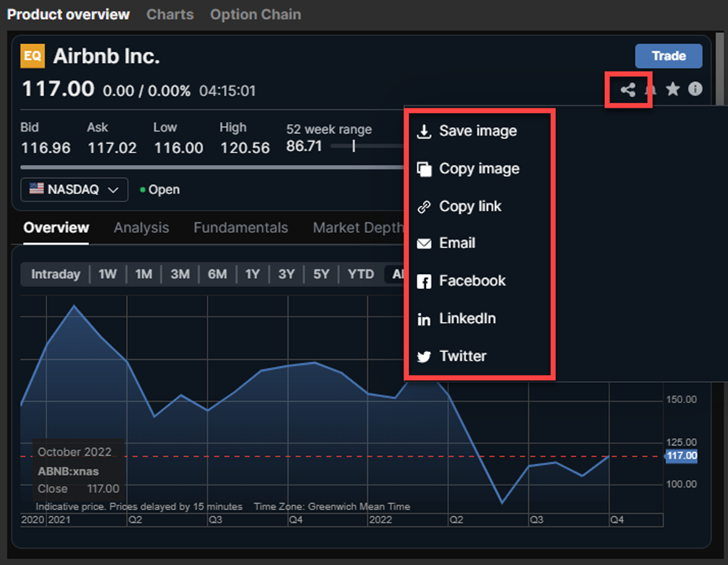Switch to the Product overview tab
Viewport: 728px width, 565px height.
point(68,15)
